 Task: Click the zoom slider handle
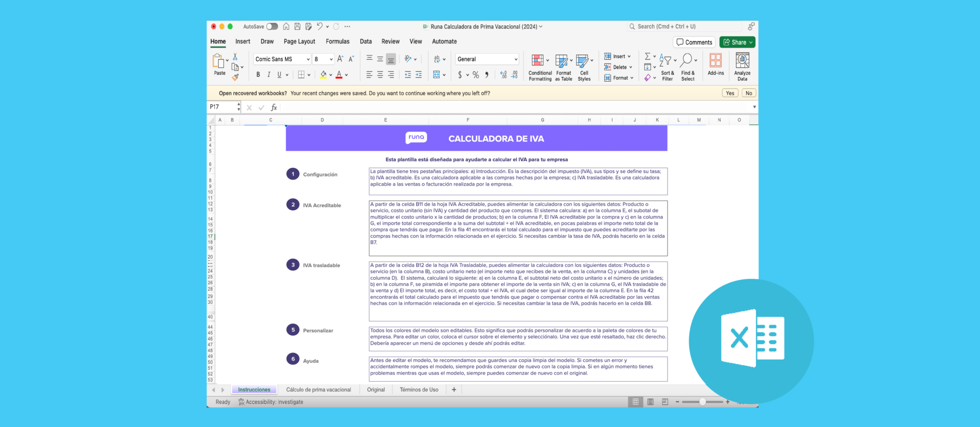pyautogui.click(x=702, y=402)
